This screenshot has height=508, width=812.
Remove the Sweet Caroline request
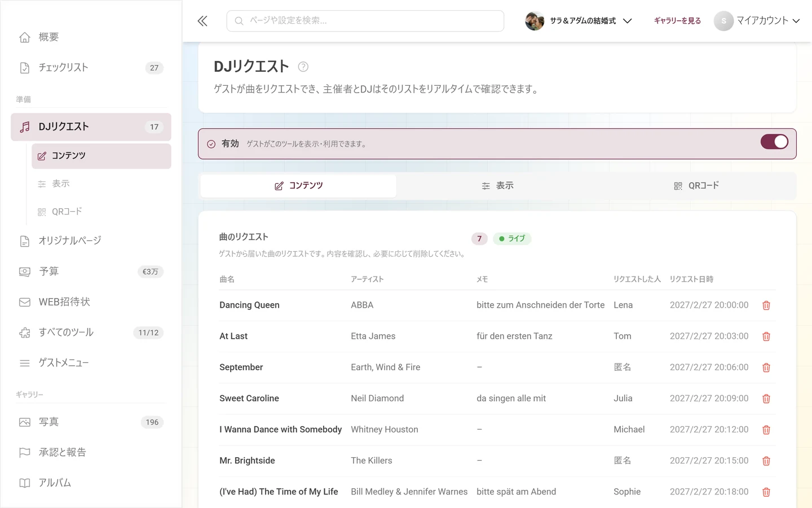pyautogui.click(x=766, y=398)
